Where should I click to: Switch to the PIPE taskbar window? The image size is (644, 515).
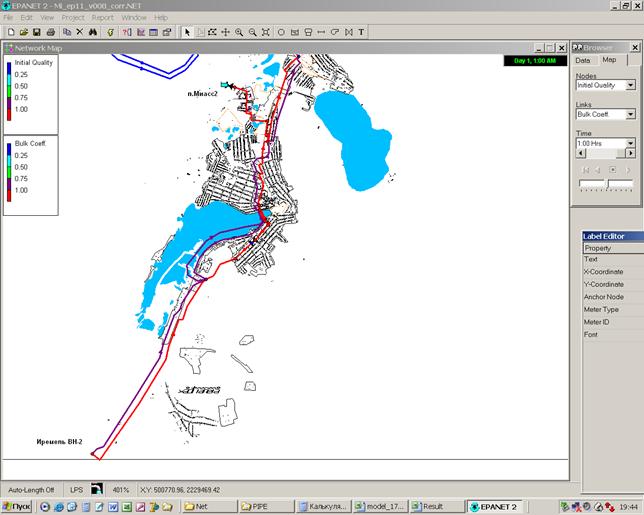click(x=264, y=507)
